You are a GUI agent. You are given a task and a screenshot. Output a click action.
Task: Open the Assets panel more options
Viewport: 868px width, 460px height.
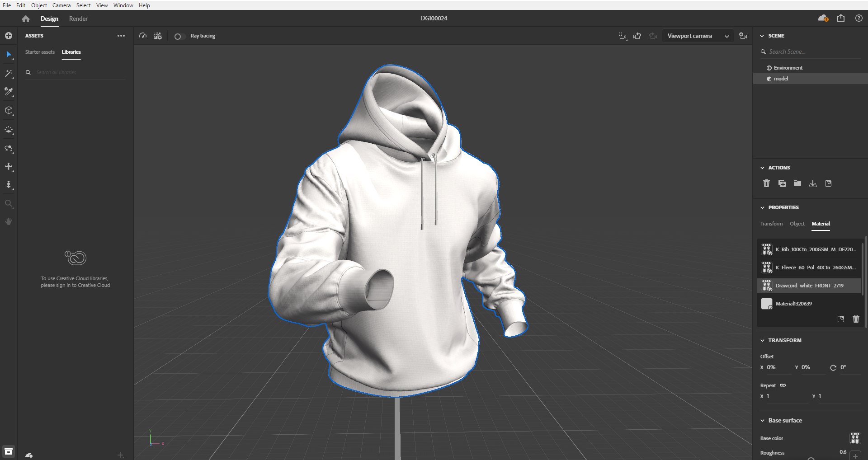(121, 36)
